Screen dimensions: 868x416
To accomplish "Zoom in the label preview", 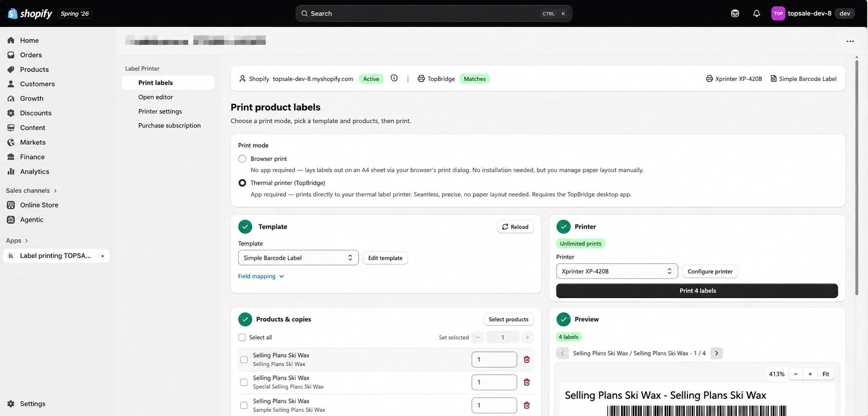I will (x=810, y=374).
